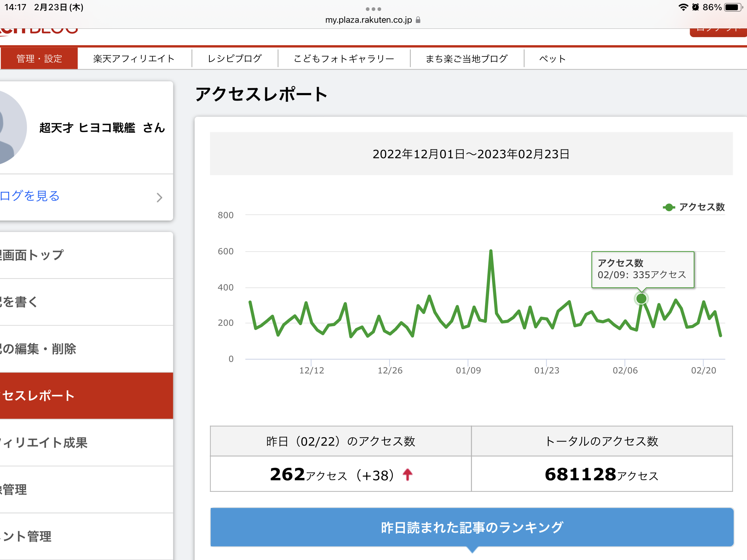This screenshot has width=747, height=560.
Task: Toggle the アクセス数 legend marker
Action: coord(669,207)
